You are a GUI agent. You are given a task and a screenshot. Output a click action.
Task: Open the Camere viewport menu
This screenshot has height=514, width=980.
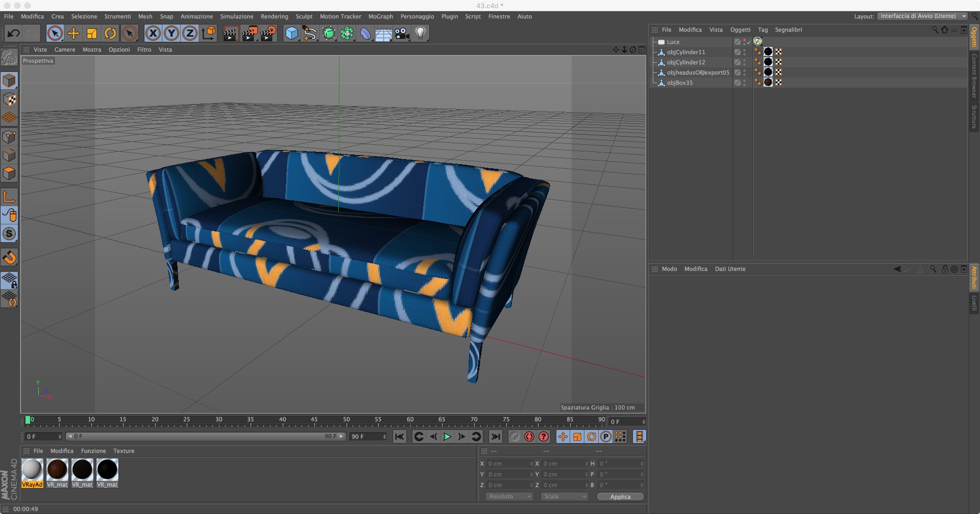65,49
